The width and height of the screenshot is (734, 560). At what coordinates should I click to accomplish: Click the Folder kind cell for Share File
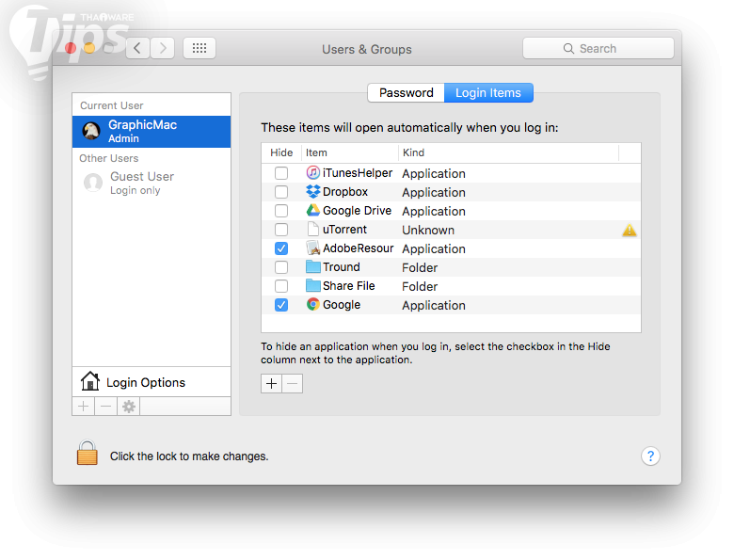pyautogui.click(x=420, y=286)
